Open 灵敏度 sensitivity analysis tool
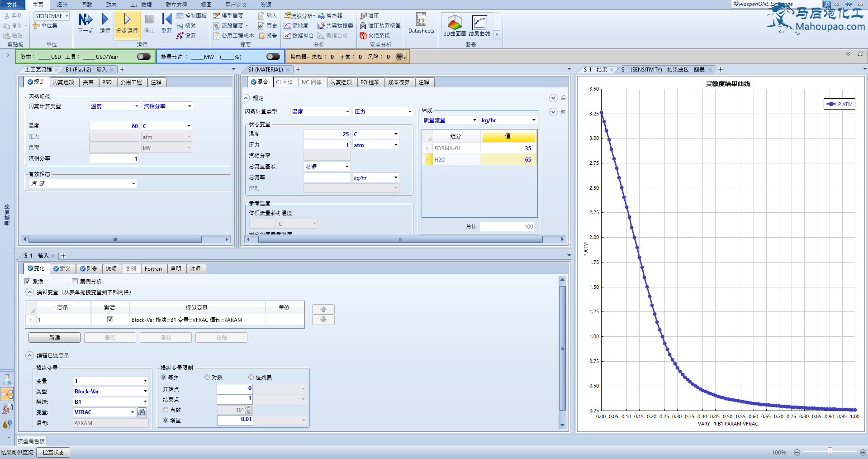Screen dimensions: 868x459 (x=296, y=26)
